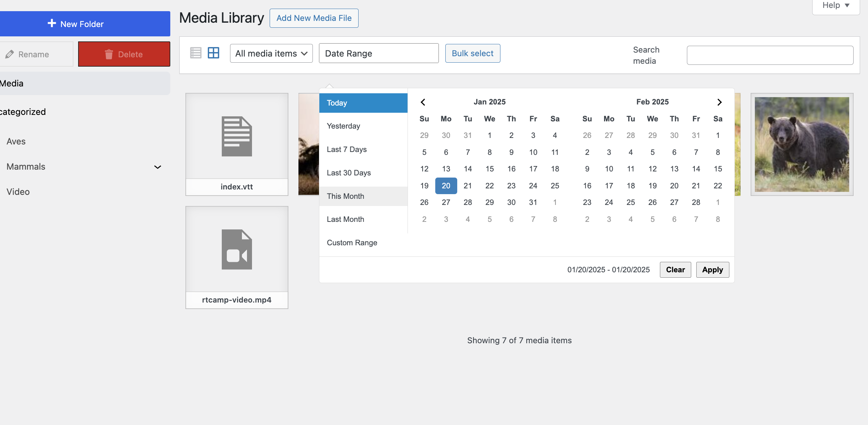Click the index.vtt document icon
The image size is (868, 425).
pyautogui.click(x=237, y=137)
